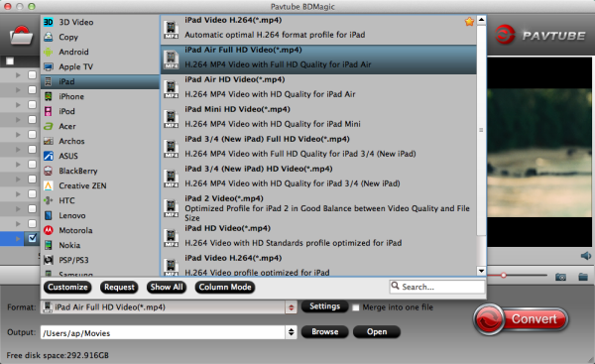Check the sixth title row checkbox
Image resolution: width=595 pixels, height=364 pixels.
(33, 149)
